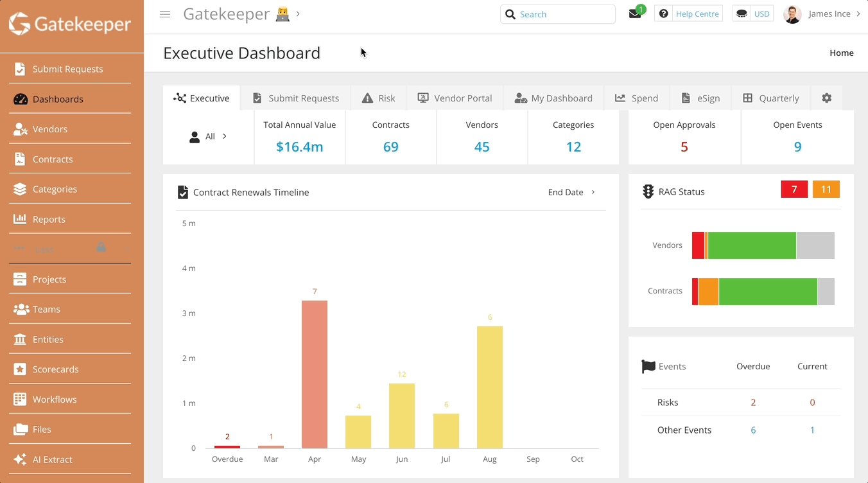The height and width of the screenshot is (483, 868).
Task: Open the Help Centre
Action: click(x=688, y=13)
